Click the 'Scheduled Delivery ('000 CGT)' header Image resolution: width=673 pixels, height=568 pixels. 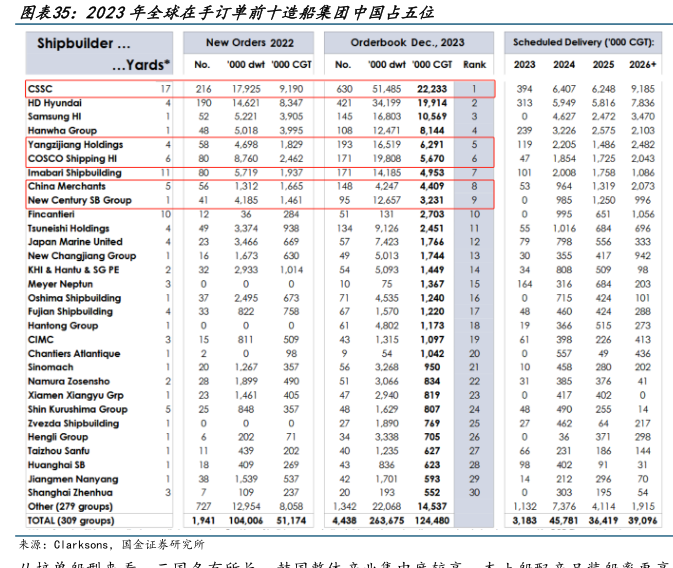point(585,44)
